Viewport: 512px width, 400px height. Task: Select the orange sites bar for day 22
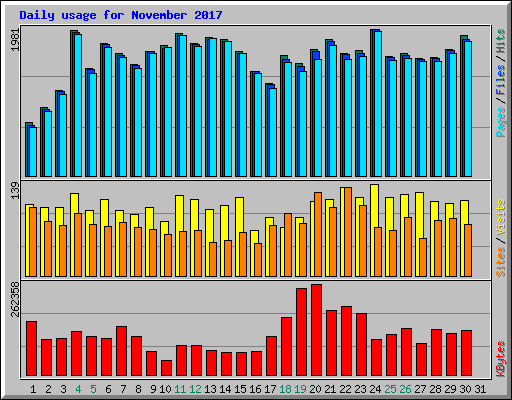point(348,232)
